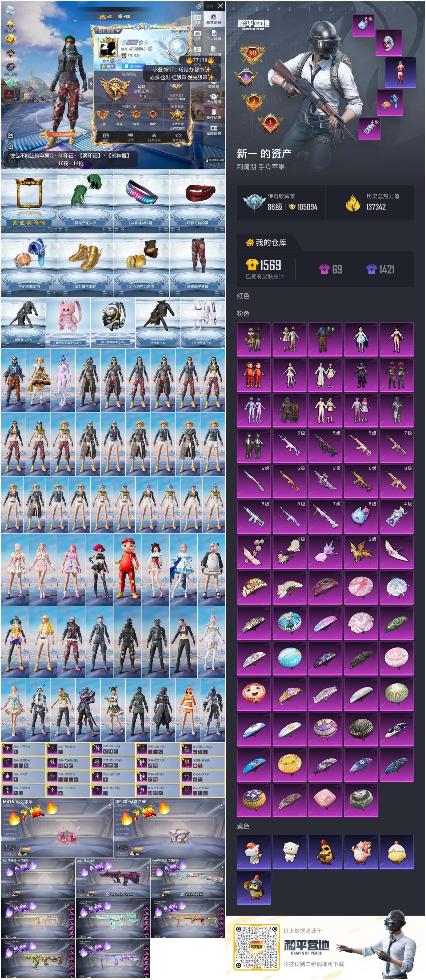Screen dimensions: 426x980
Task: Open the 家园信息 sidebar item
Action: point(214,130)
